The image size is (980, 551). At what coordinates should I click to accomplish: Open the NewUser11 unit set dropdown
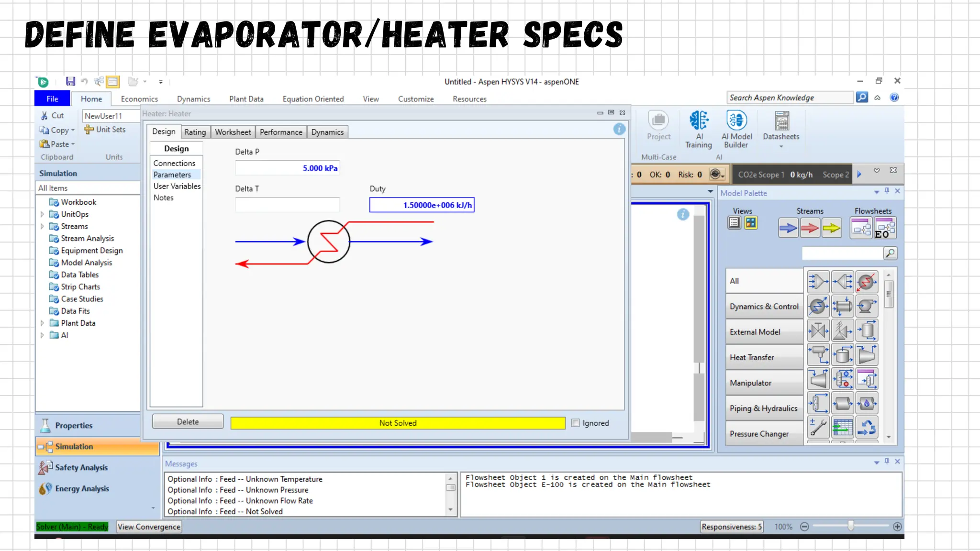click(111, 116)
